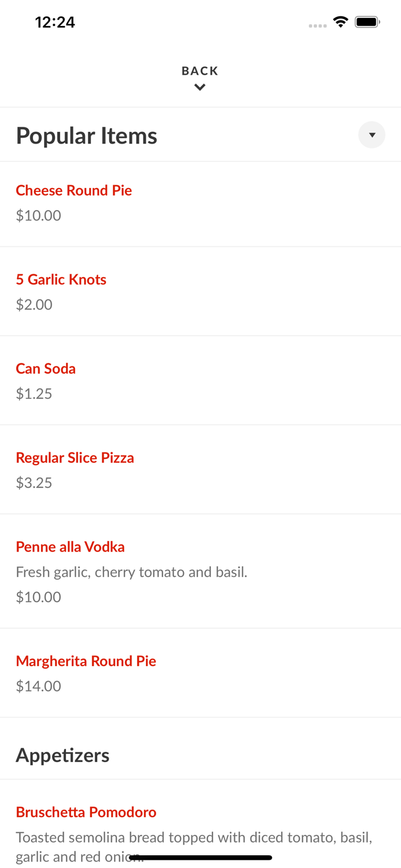Tap the BACK navigation label
The image size is (401, 868).
click(x=200, y=70)
